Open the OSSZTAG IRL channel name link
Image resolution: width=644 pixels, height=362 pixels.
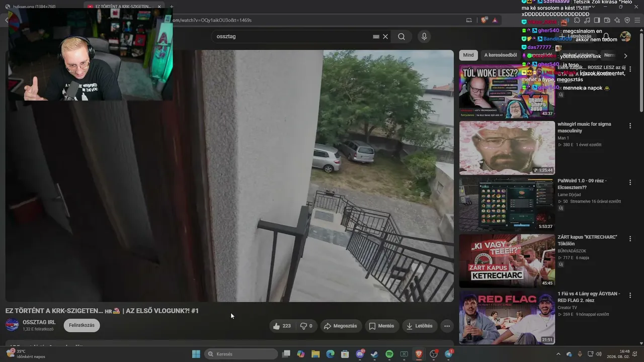(39, 322)
